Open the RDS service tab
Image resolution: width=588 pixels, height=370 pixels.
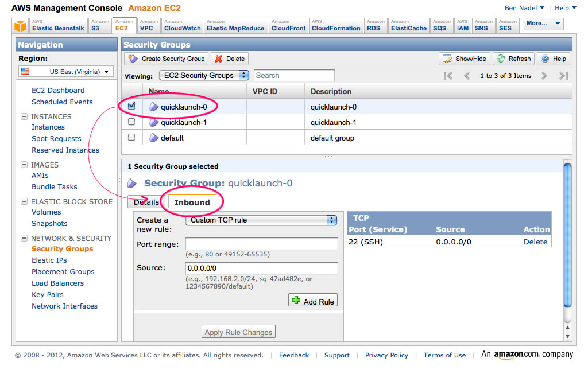click(376, 25)
